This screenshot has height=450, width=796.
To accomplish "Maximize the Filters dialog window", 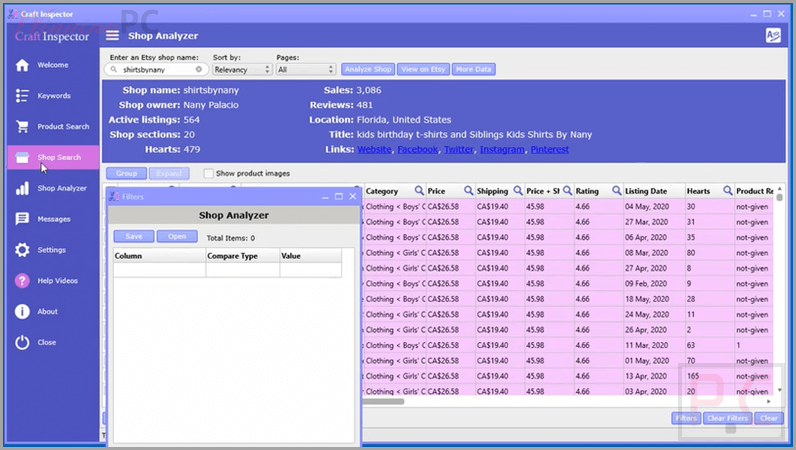I will coord(339,197).
